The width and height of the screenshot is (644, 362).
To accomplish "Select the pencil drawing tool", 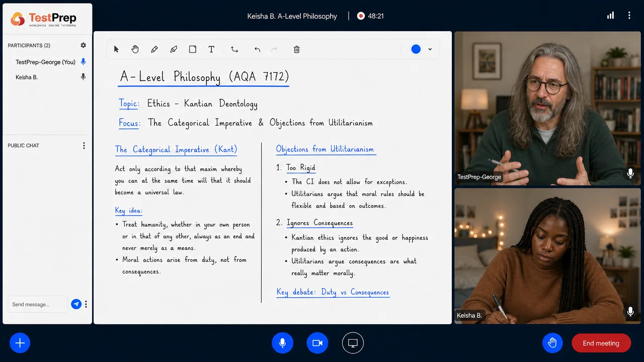I will [x=154, y=49].
